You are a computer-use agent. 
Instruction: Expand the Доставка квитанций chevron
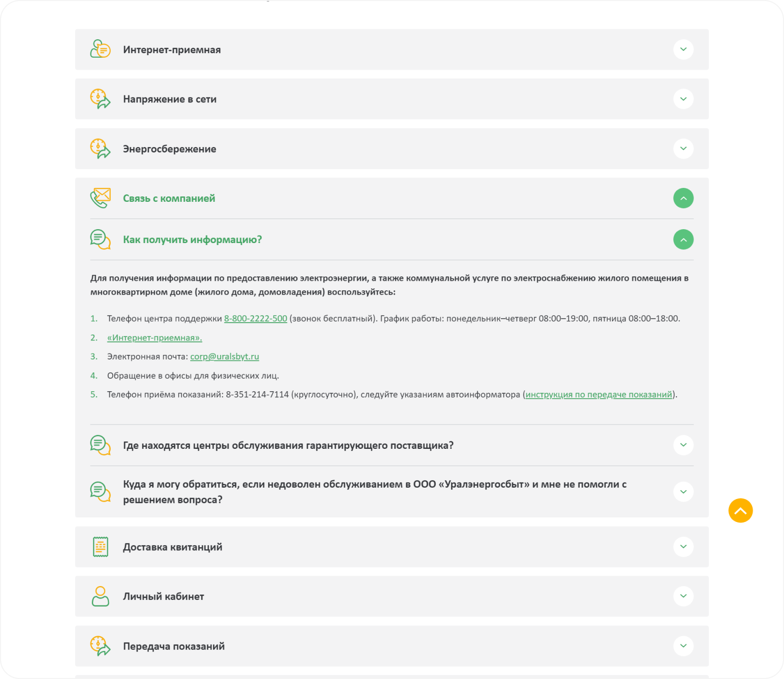coord(683,547)
